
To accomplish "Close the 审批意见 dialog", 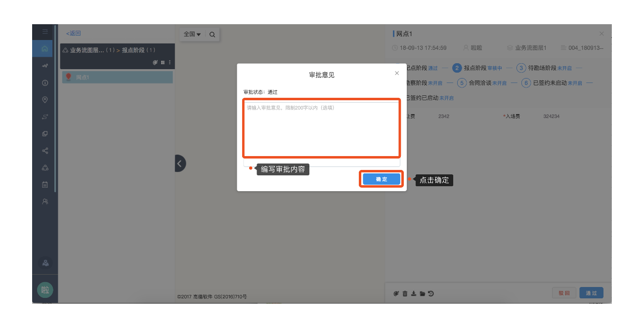I will [x=396, y=73].
